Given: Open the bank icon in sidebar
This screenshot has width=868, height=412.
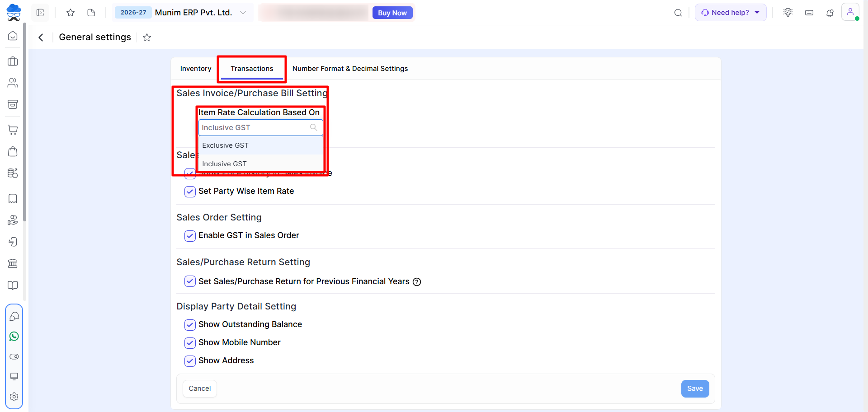Looking at the screenshot, I should point(13,263).
